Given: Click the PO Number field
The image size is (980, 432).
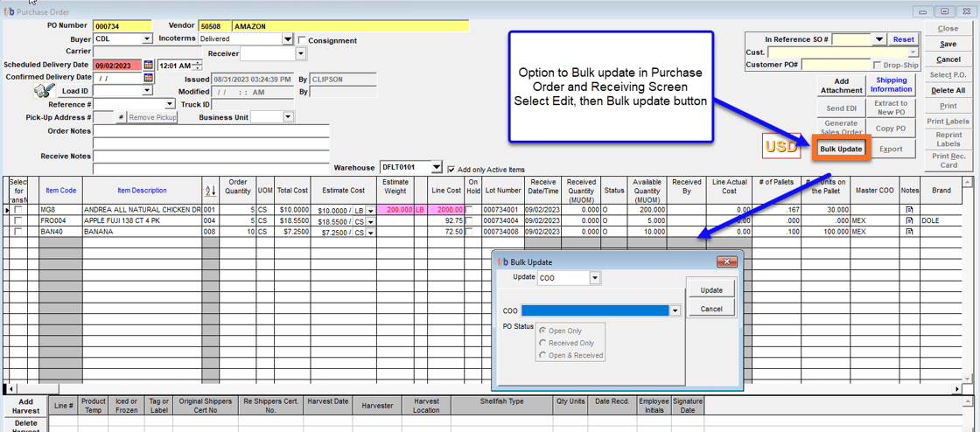Looking at the screenshot, I should [x=122, y=26].
